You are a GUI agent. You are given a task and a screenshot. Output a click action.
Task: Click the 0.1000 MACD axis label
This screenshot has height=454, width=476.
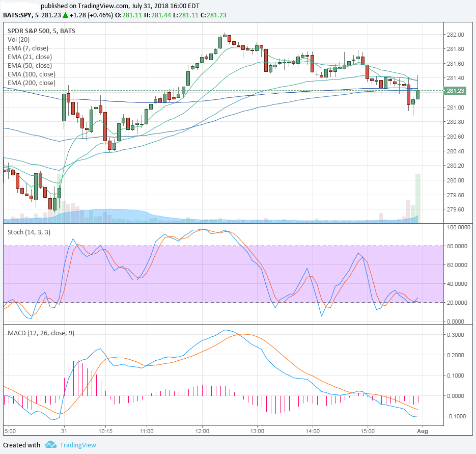pyautogui.click(x=455, y=376)
